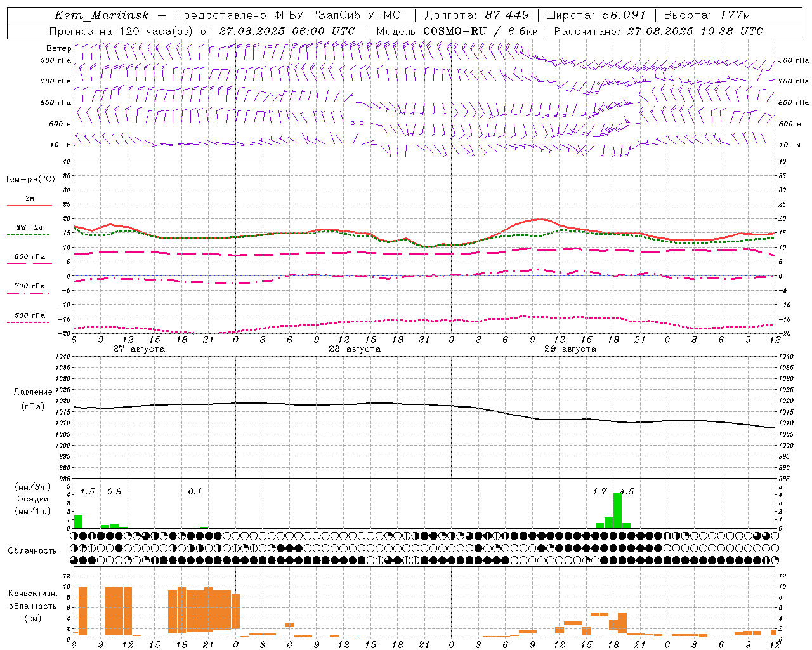Click the Осадки precipitation label
The image size is (812, 650).
[x=33, y=499]
